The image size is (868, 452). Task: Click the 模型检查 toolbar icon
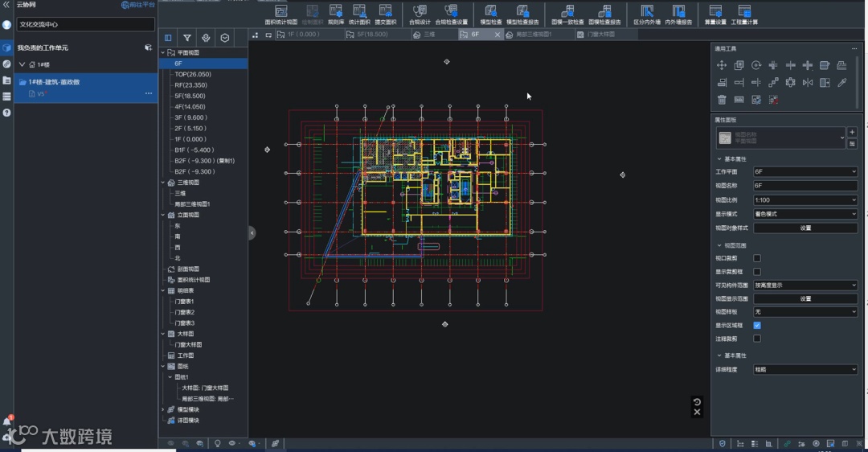[490, 12]
